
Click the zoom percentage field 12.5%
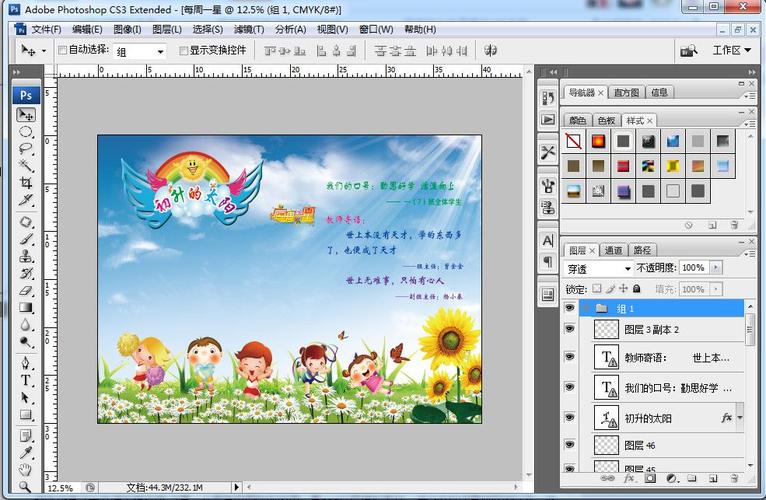(60, 488)
